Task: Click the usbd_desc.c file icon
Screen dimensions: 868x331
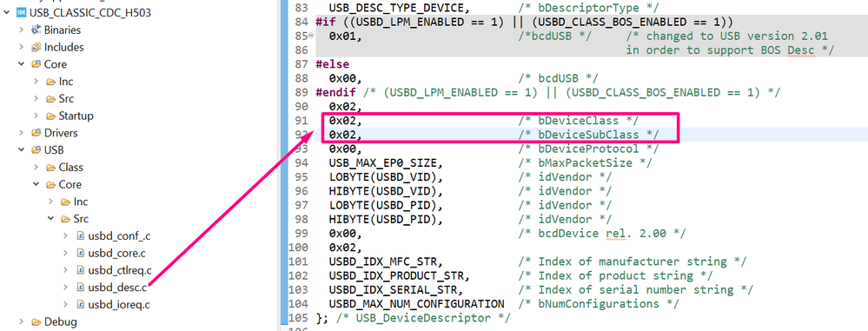Action: tap(81, 288)
